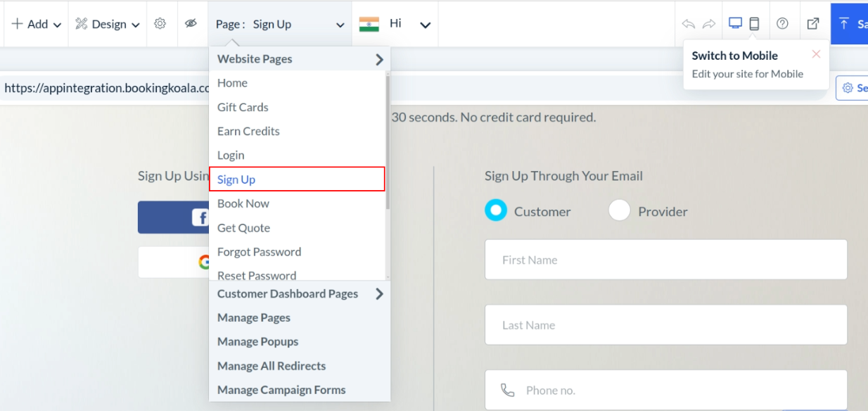Click the undo arrow icon
The height and width of the screenshot is (411, 868).
click(x=688, y=24)
